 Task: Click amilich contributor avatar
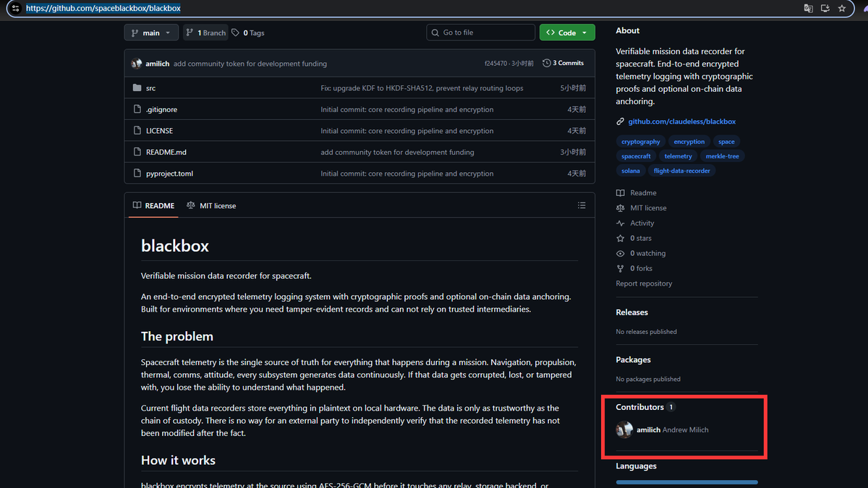624,429
